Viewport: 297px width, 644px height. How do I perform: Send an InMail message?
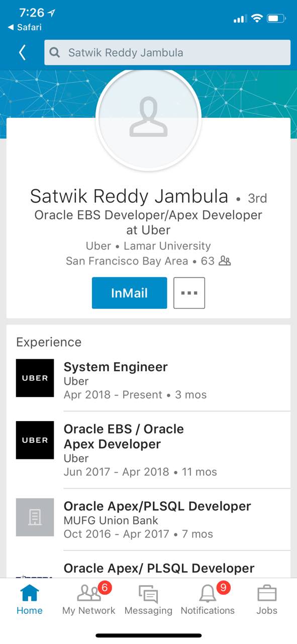129,293
